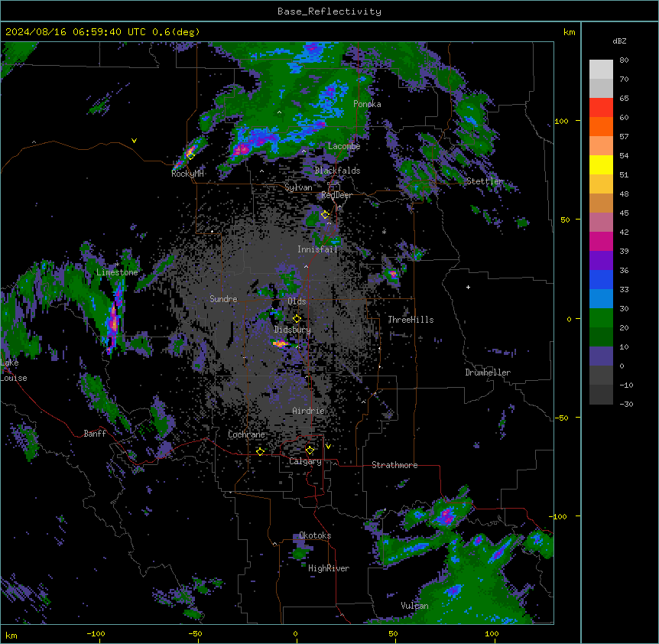
Task: Click the white plus marker north of Drumheller
Action: tap(468, 287)
